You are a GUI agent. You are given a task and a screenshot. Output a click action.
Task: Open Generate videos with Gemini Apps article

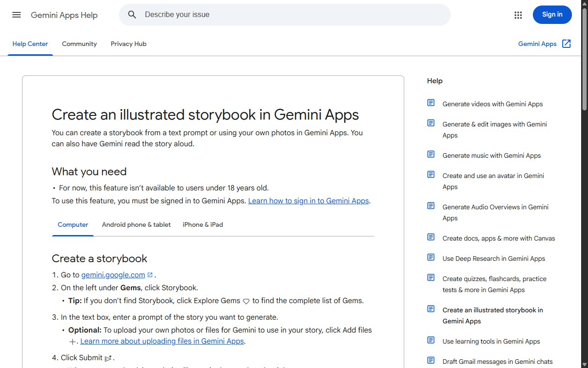[x=492, y=104]
